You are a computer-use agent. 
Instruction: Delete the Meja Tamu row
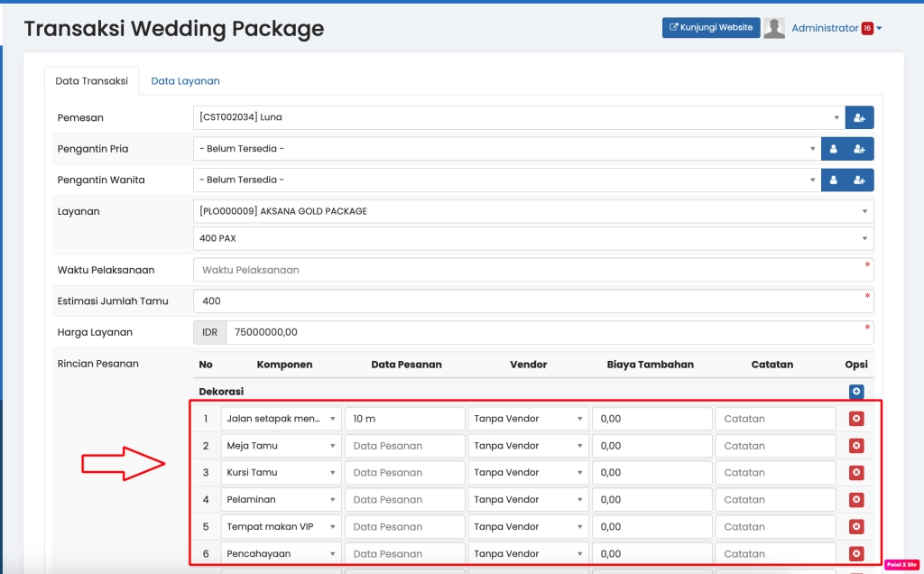856,446
